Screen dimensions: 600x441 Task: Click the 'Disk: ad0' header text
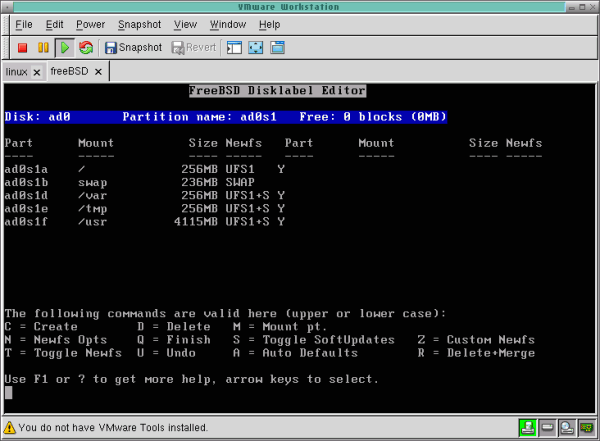(38, 117)
